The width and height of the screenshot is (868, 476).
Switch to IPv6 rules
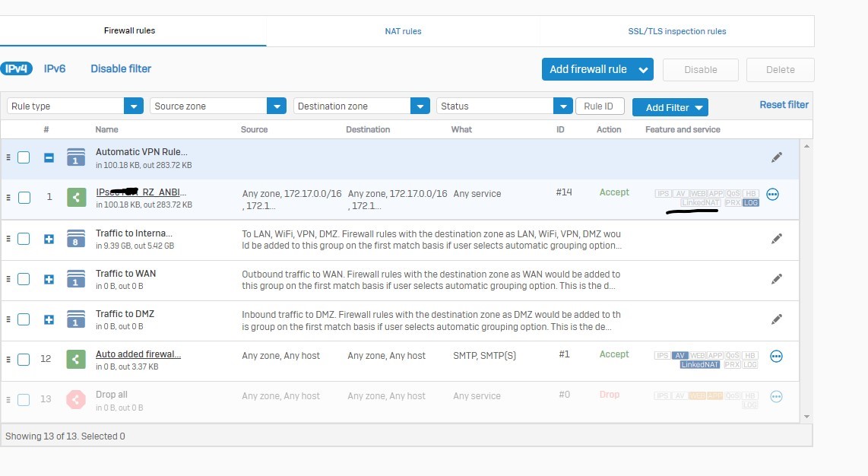[55, 68]
